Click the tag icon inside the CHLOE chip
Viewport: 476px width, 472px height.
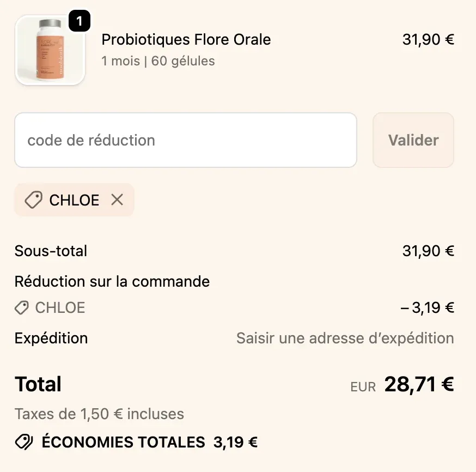pos(34,200)
